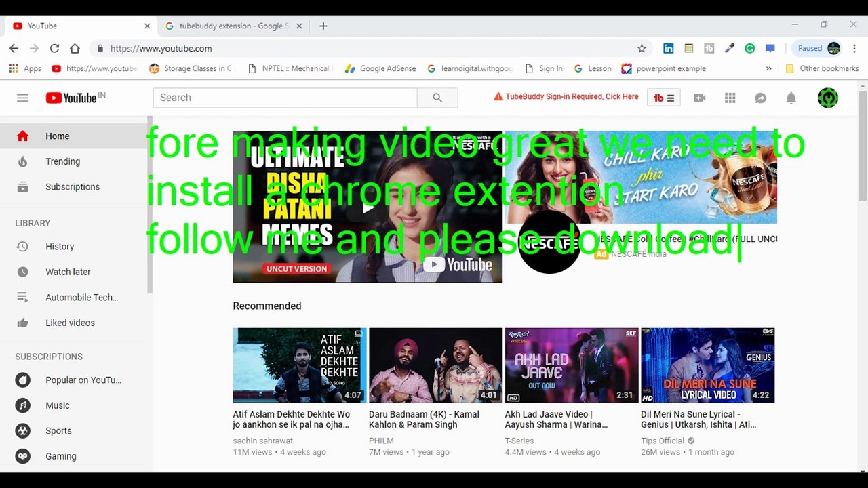The width and height of the screenshot is (868, 488).
Task: Open the Sign In bookmark
Action: pos(544,68)
